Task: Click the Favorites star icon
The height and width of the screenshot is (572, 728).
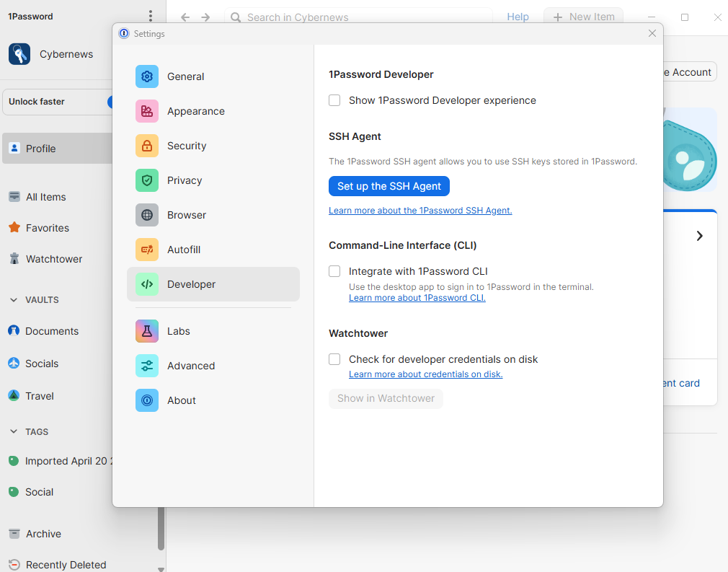Action: 14,227
